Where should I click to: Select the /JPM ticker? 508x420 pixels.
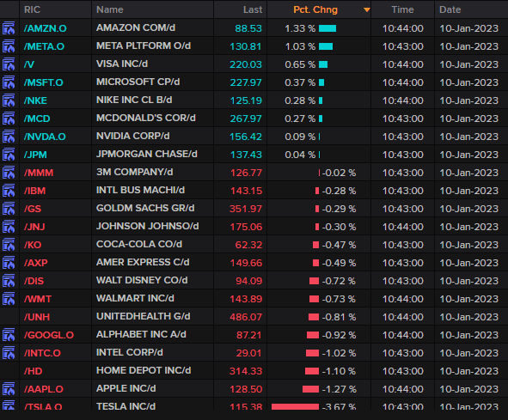pyautogui.click(x=35, y=155)
